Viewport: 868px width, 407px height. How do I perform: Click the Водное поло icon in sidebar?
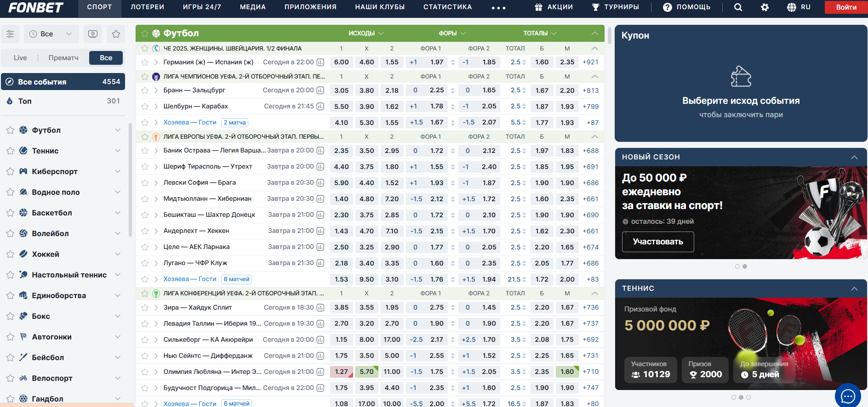pos(23,192)
